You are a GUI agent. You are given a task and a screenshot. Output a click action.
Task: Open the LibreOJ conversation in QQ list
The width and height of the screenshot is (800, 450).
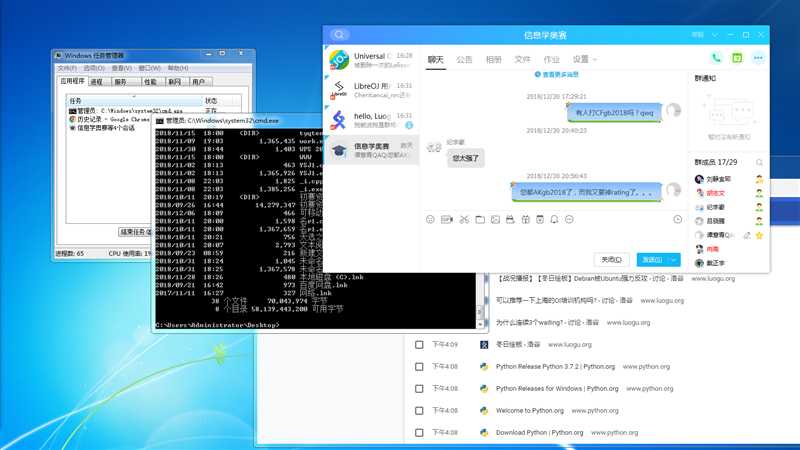tap(371, 90)
